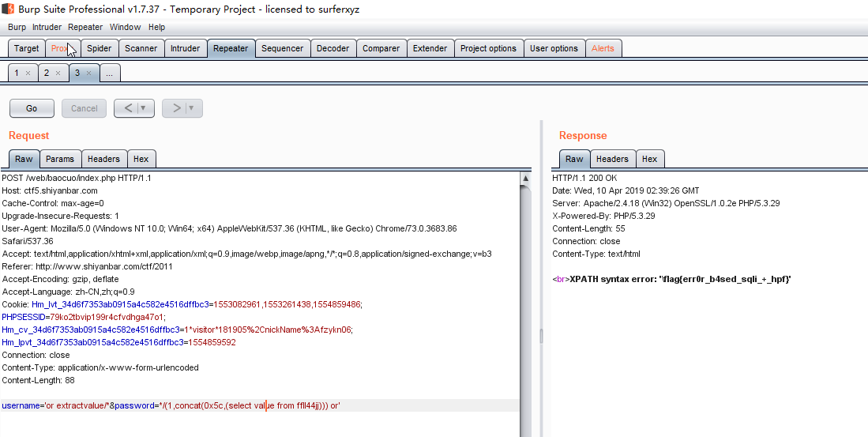Open the Repeater menu
868x437 pixels.
point(85,27)
